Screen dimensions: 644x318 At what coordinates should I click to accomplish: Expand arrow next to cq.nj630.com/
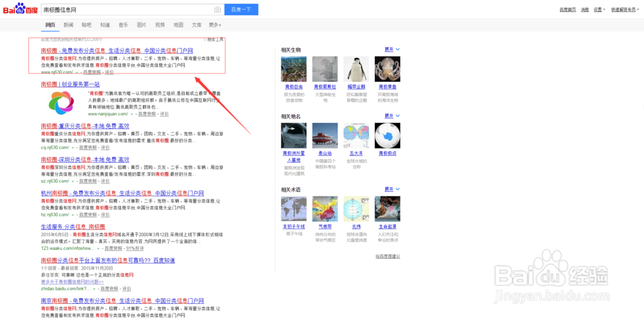(73, 147)
